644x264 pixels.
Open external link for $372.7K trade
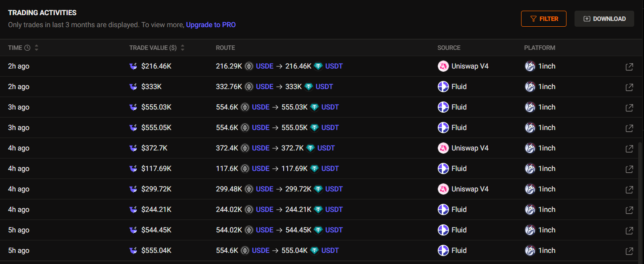(629, 149)
